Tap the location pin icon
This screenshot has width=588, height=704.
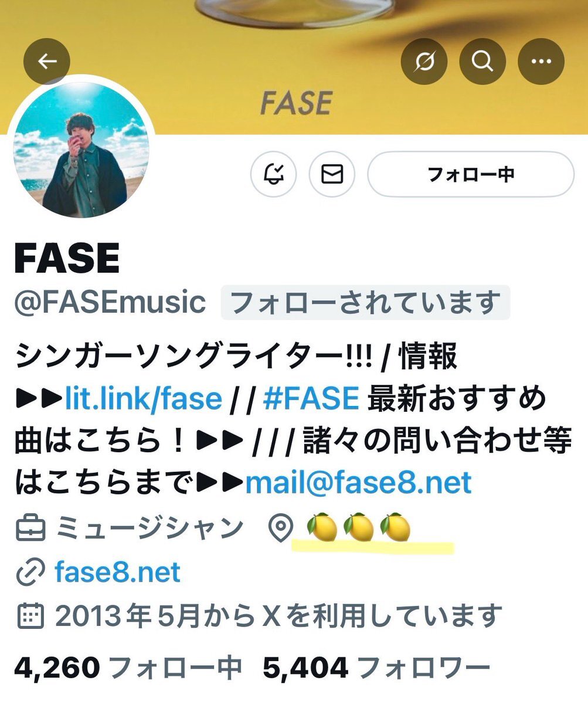[x=280, y=529]
